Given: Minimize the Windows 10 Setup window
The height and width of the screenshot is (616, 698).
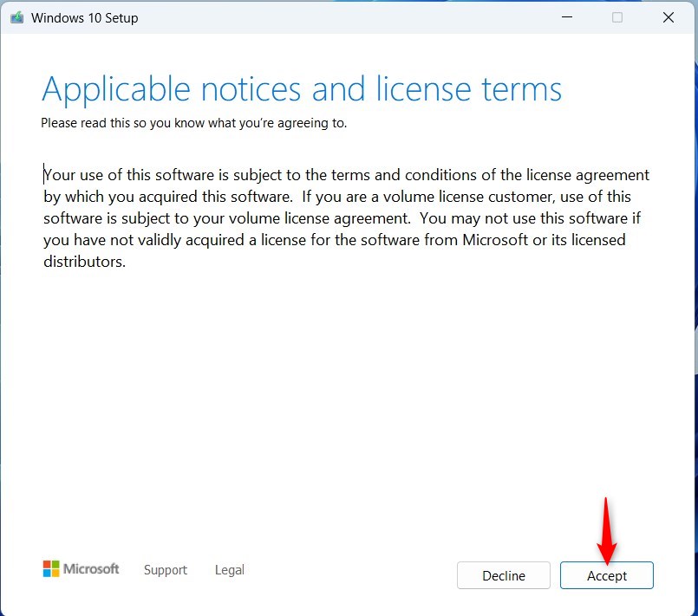Looking at the screenshot, I should (x=567, y=17).
